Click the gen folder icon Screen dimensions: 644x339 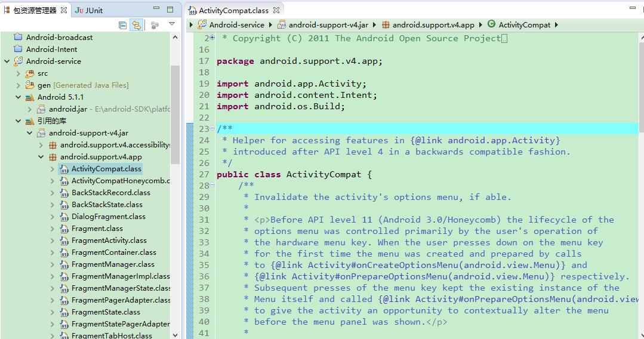[30, 85]
